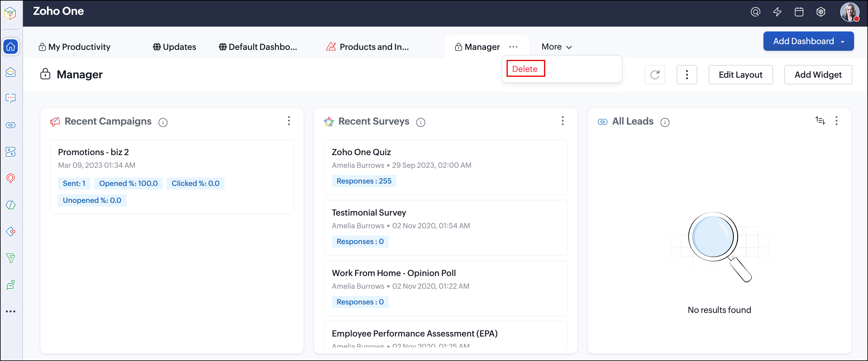Show info for Recent Surveys widget
Screen dimensions: 868x361
[420, 122]
